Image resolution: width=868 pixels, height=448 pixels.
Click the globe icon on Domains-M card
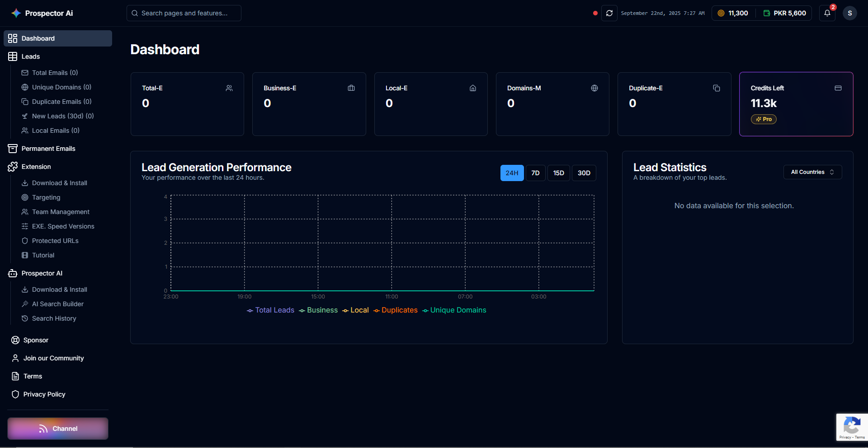pos(594,88)
